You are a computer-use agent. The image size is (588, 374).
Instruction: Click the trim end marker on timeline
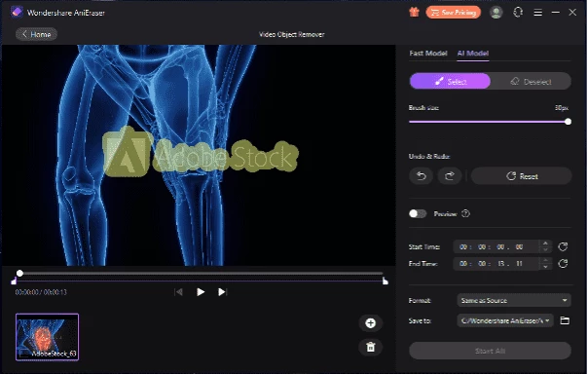coord(386,281)
